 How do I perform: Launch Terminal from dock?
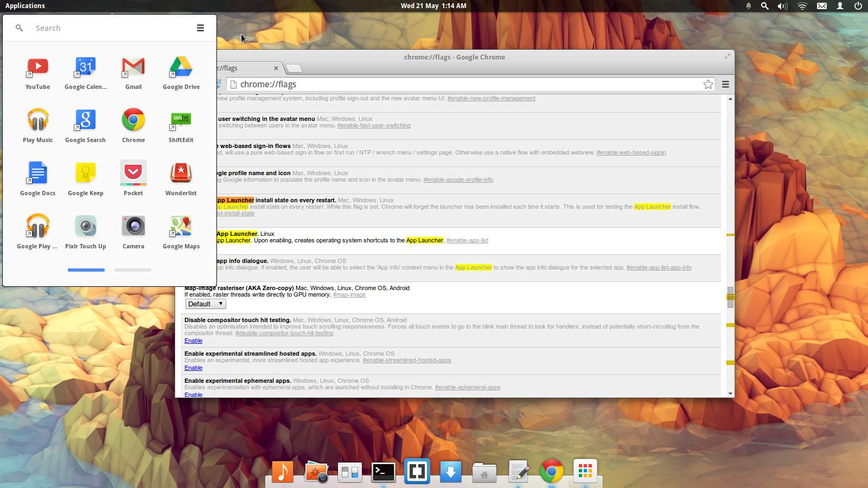tap(384, 472)
